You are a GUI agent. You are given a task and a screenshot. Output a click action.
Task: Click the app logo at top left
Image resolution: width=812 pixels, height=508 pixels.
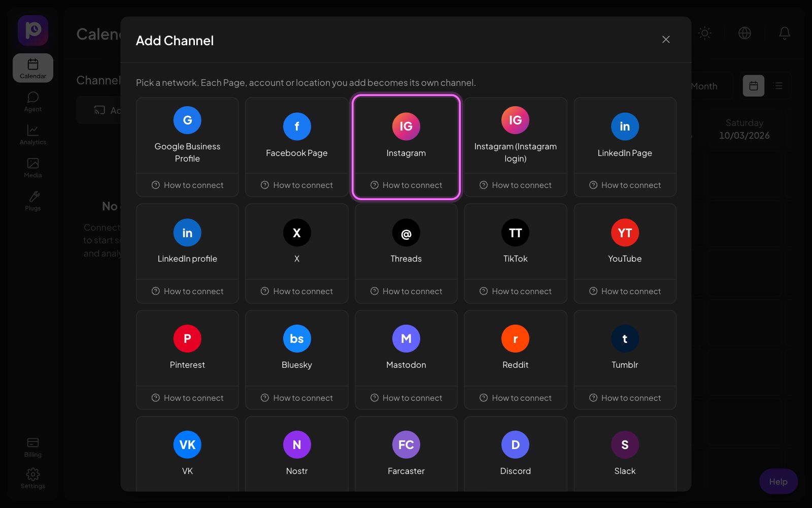(x=33, y=30)
